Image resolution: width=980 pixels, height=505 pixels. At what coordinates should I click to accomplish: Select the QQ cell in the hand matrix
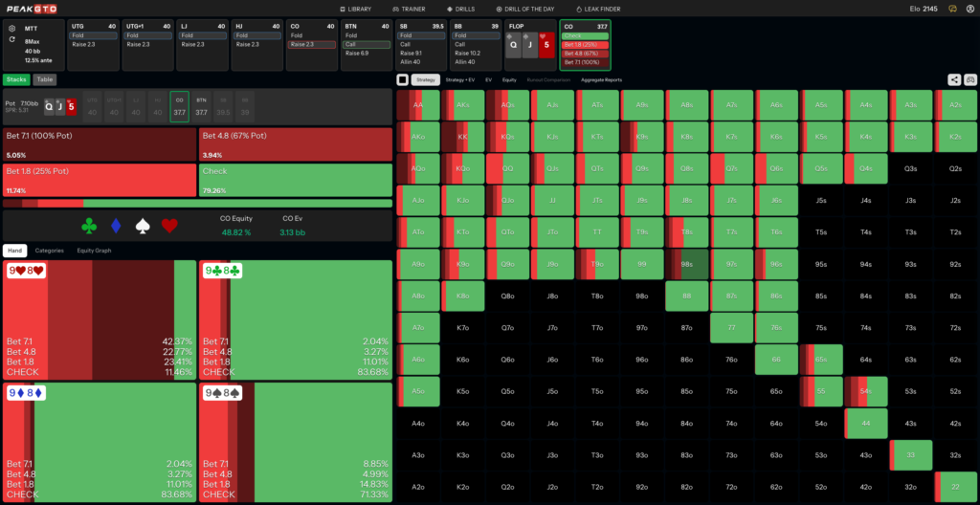tap(507, 168)
